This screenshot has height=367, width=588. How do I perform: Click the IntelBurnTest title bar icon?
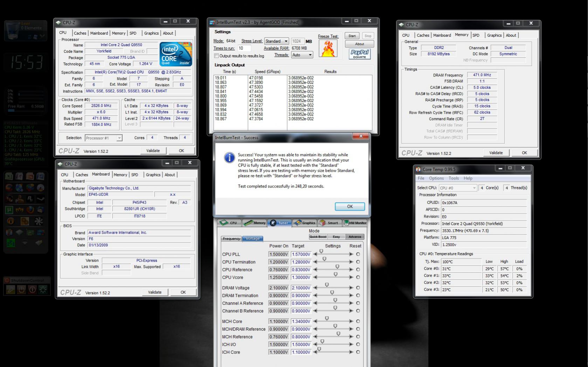[x=212, y=22]
